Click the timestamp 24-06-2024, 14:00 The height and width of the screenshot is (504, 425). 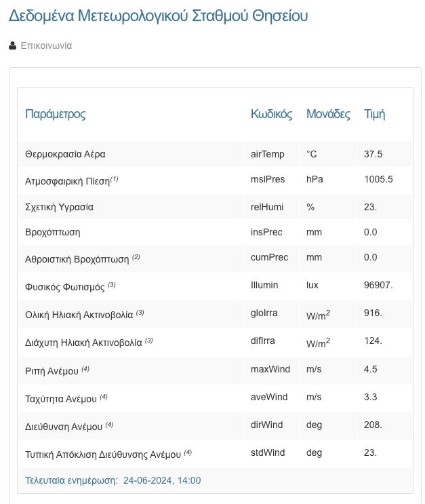tap(162, 480)
